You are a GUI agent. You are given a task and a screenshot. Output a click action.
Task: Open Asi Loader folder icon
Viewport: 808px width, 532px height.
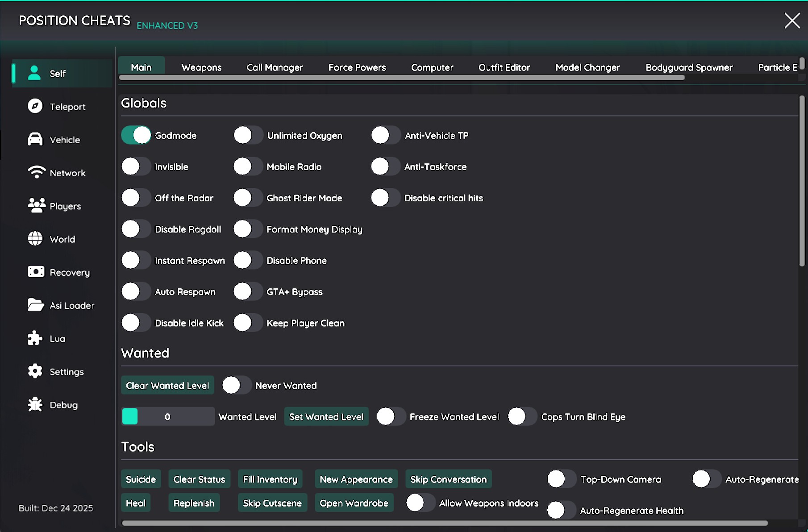(x=35, y=305)
